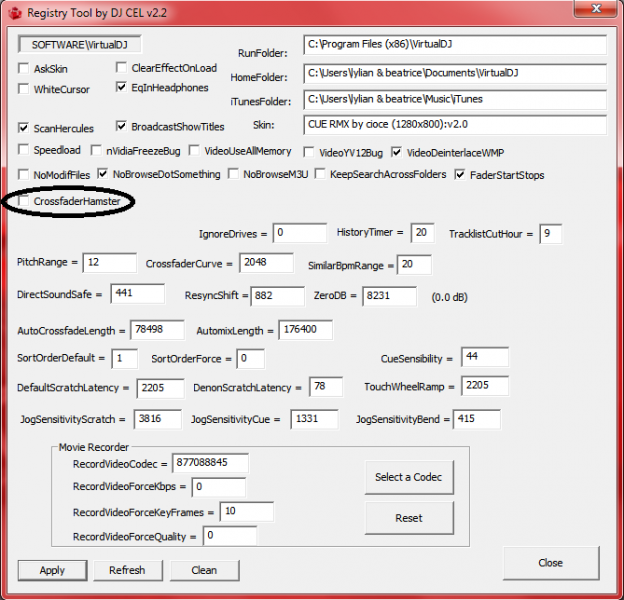Click the JogSensitivityCue value box
The width and height of the screenshot is (624, 600).
click(315, 419)
